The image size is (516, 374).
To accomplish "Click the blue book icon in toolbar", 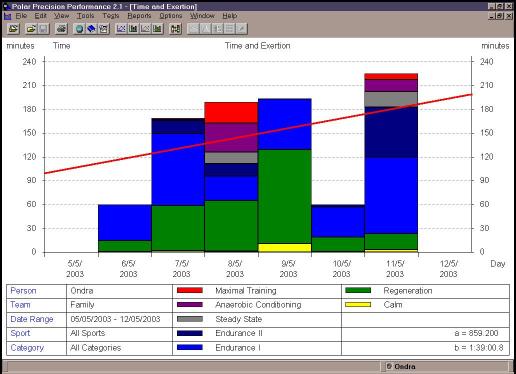I will click(91, 29).
